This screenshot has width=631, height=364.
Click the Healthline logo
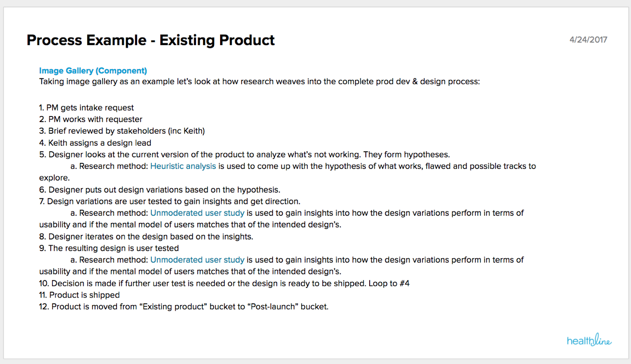click(x=589, y=341)
